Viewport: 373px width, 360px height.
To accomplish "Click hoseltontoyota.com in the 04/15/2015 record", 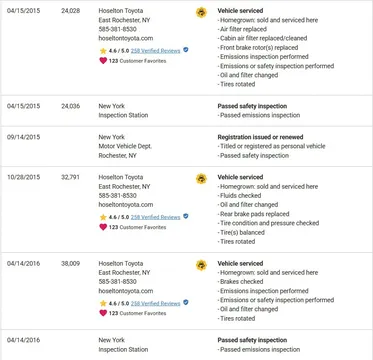I will point(126,38).
